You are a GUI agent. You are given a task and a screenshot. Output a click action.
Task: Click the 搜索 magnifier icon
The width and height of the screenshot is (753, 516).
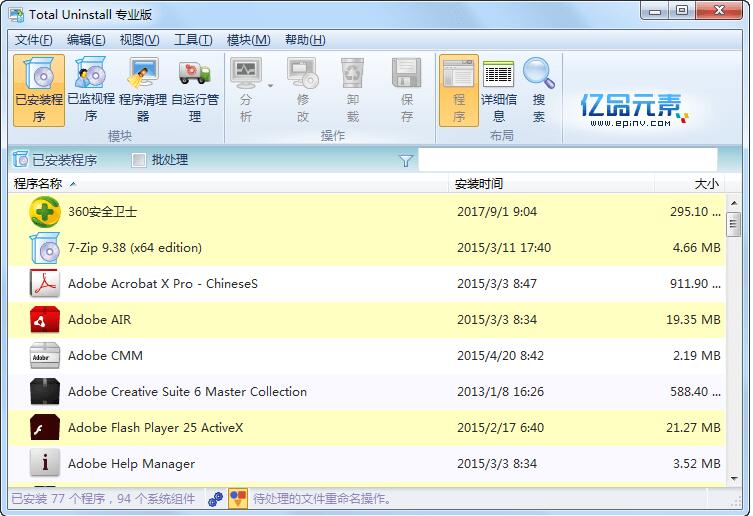538,74
